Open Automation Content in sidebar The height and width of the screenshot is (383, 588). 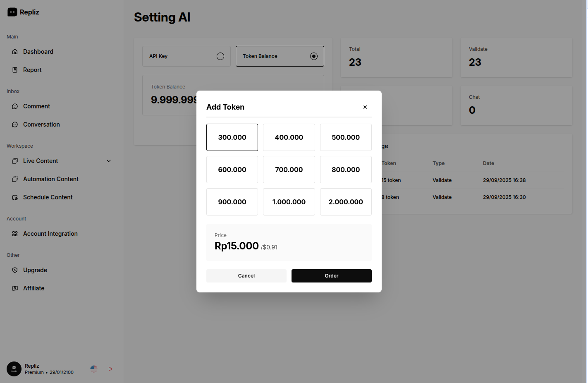pyautogui.click(x=50, y=179)
